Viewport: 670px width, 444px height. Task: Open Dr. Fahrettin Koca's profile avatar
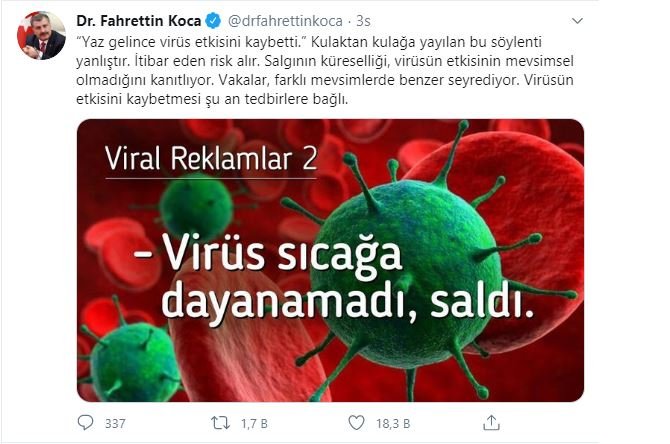tap(41, 35)
